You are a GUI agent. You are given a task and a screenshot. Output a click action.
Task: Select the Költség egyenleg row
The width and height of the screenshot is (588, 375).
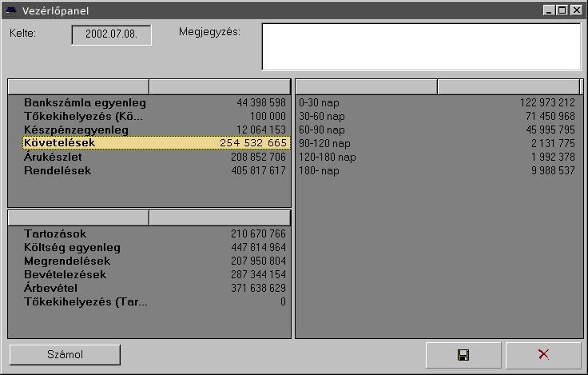click(x=149, y=247)
